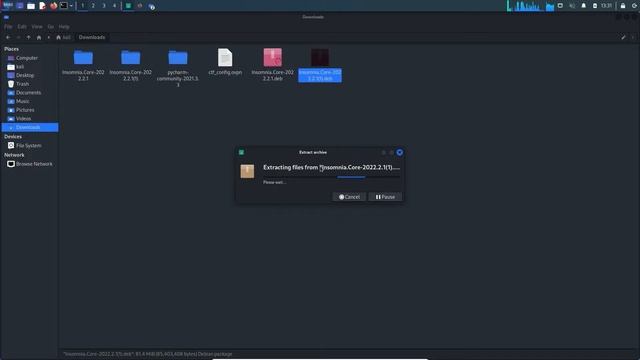Image resolution: width=640 pixels, height=360 pixels.
Task: Launch the text editor from the panel
Action: [42, 6]
